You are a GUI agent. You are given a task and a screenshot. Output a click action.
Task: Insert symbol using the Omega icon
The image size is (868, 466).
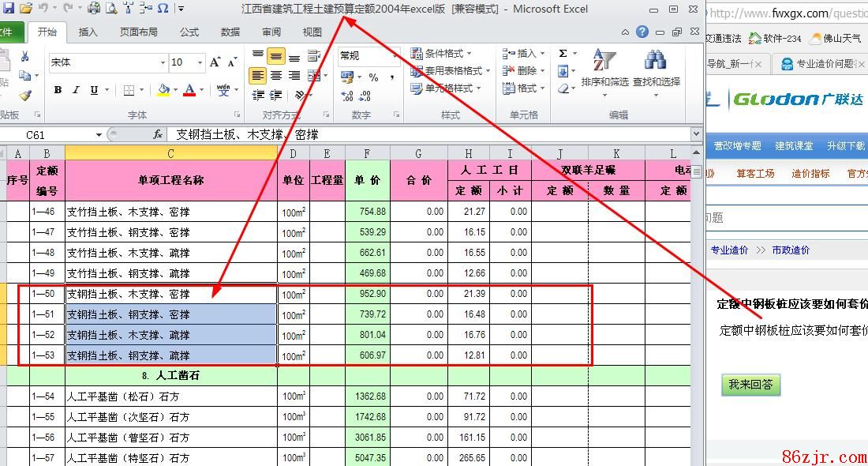(x=163, y=9)
